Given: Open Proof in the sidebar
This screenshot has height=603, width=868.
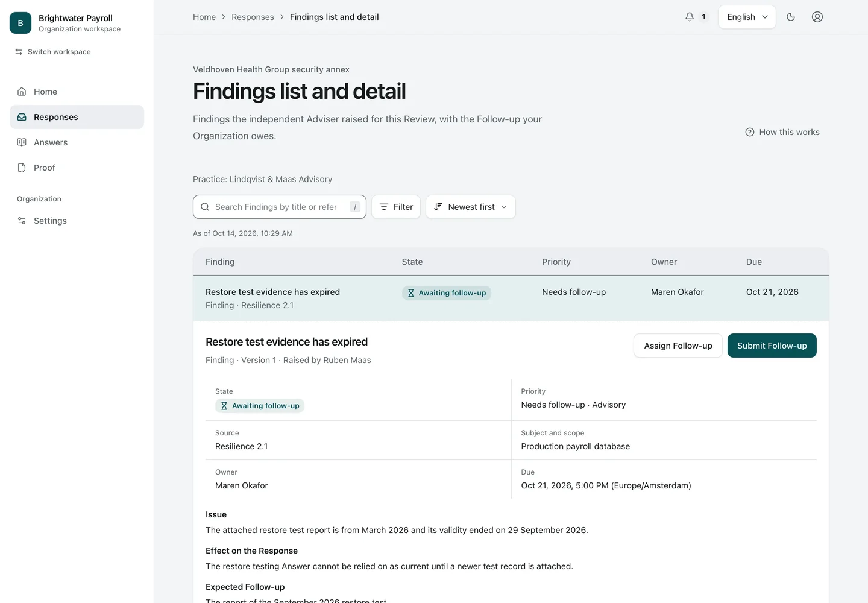Looking at the screenshot, I should (77, 168).
